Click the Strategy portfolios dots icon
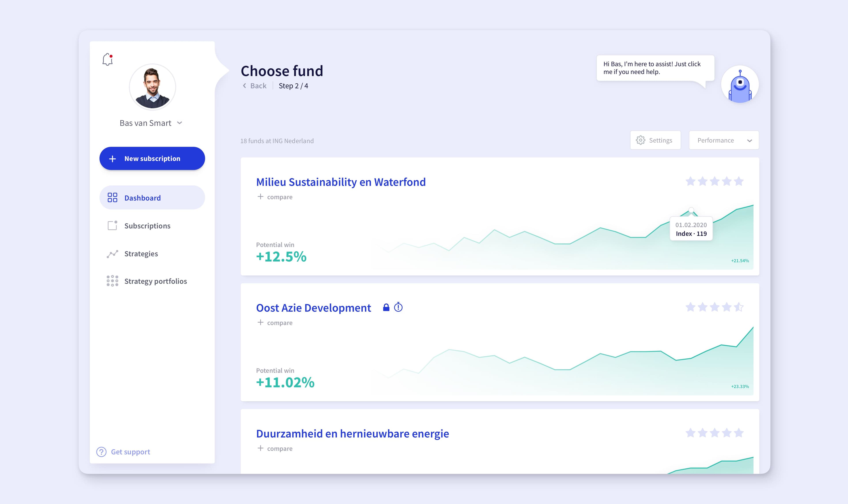 (x=112, y=281)
